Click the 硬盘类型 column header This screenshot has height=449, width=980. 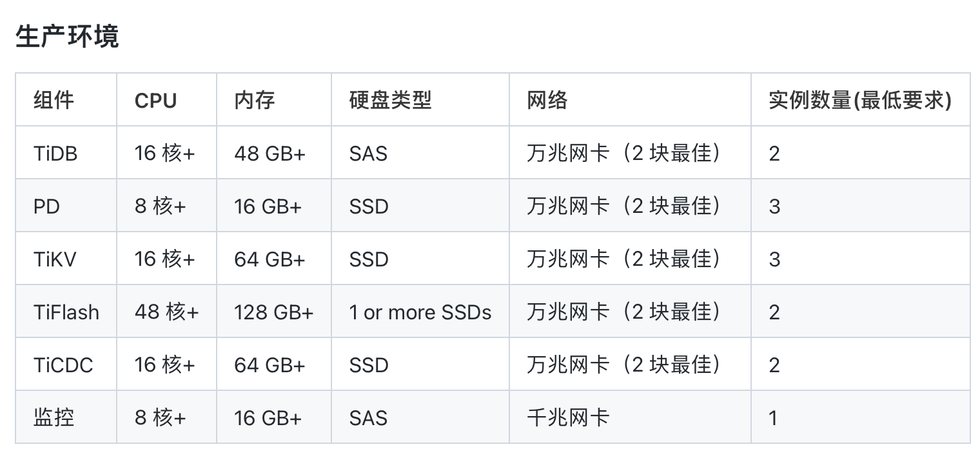coord(390,100)
